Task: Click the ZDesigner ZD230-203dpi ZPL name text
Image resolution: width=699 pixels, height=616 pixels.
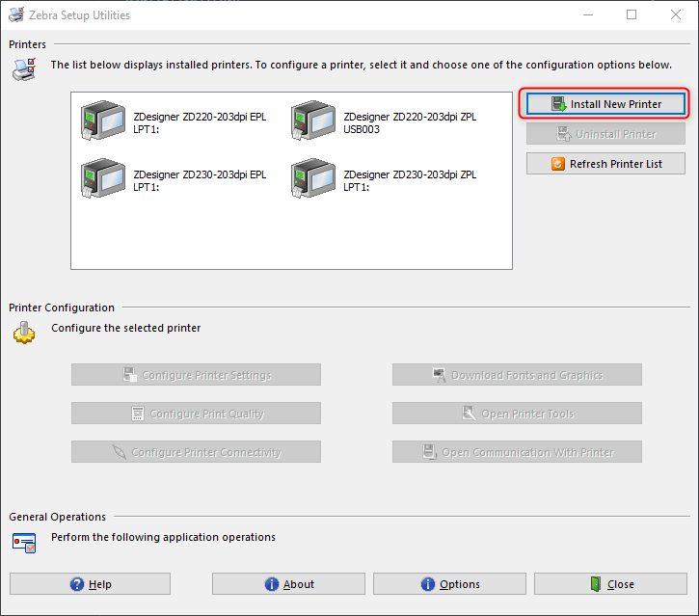Action: coord(410,174)
